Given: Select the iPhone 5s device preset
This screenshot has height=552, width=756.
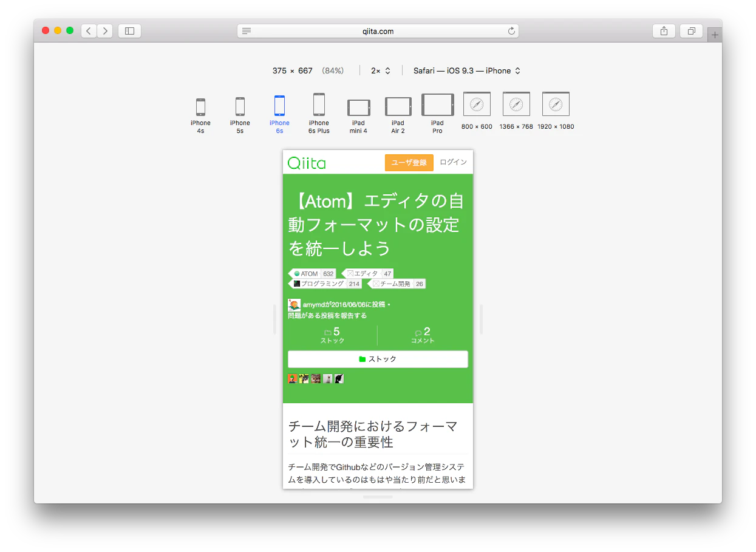Looking at the screenshot, I should pos(240,115).
